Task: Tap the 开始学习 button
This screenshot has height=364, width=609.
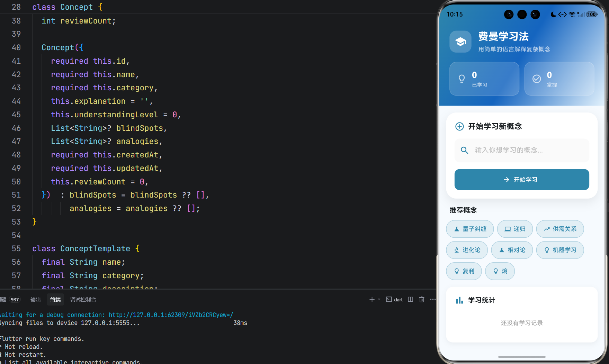Action: click(x=522, y=180)
